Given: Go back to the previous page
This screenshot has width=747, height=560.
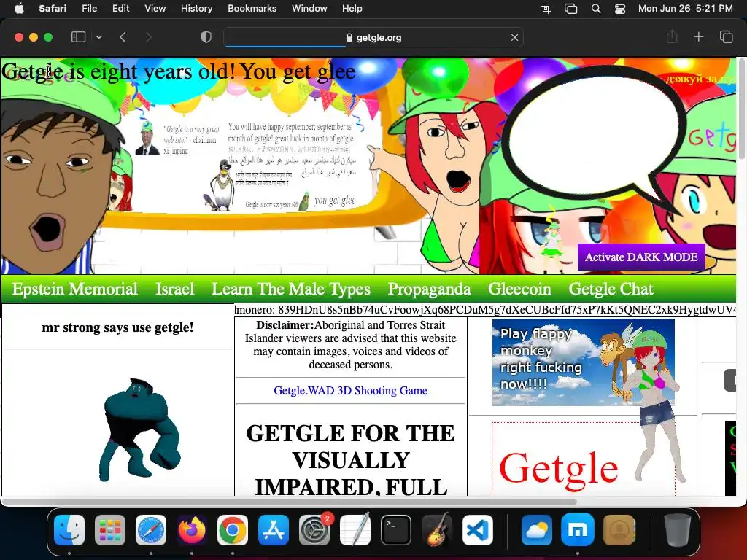Looking at the screenshot, I should click(x=123, y=37).
